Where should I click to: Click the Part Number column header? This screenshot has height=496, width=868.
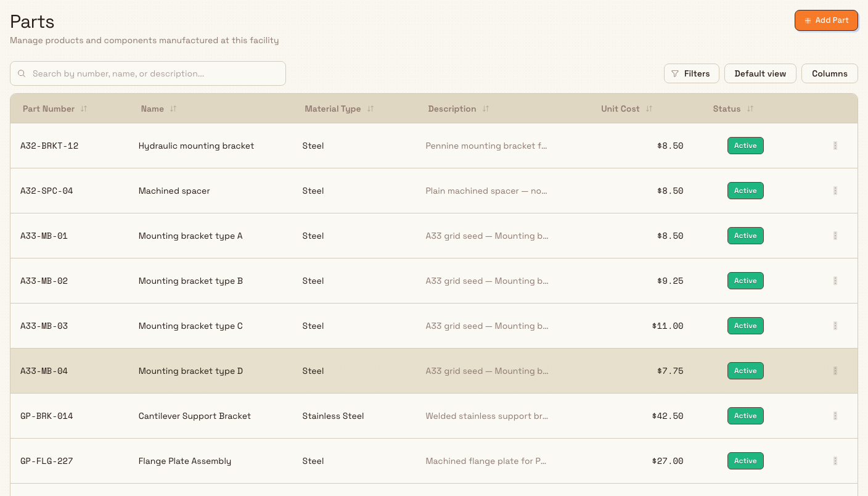49,109
